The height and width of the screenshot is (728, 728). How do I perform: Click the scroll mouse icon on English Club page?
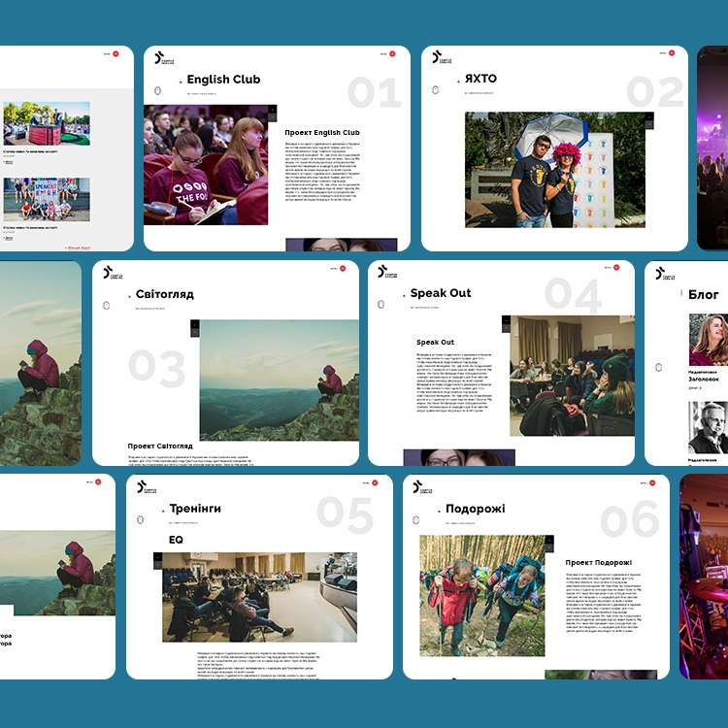tap(157, 92)
